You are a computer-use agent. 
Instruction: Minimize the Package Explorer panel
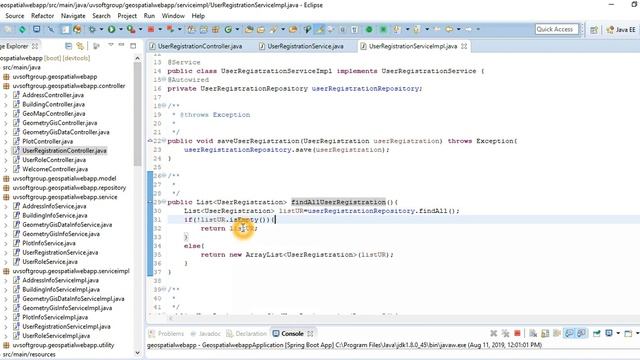(x=122, y=45)
